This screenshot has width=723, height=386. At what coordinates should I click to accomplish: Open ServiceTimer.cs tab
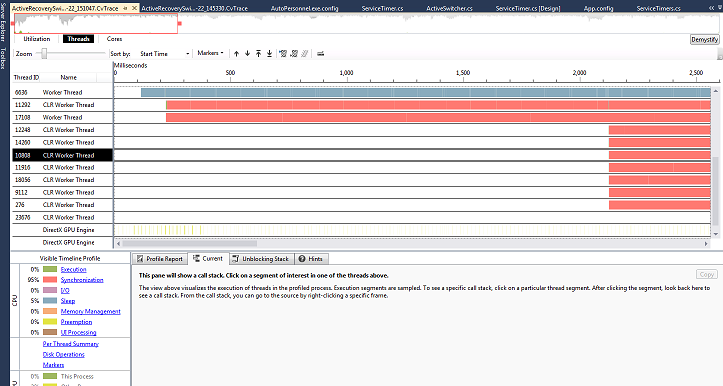point(382,8)
